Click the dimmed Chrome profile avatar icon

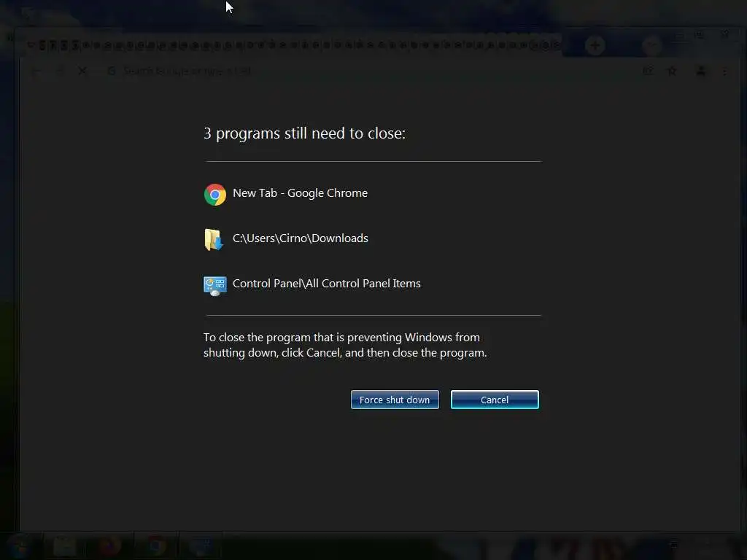[701, 71]
